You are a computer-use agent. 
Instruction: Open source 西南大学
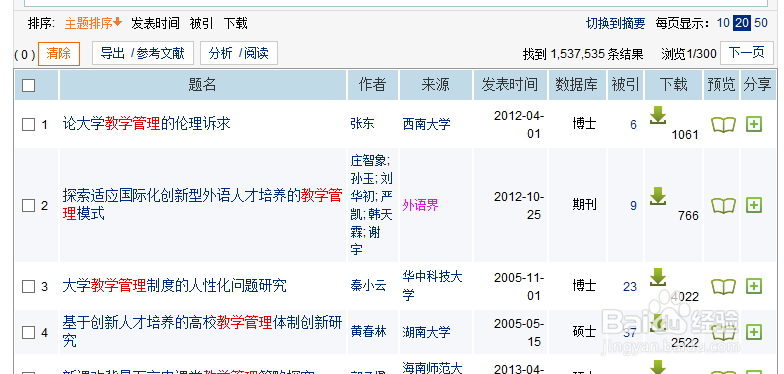coord(426,124)
